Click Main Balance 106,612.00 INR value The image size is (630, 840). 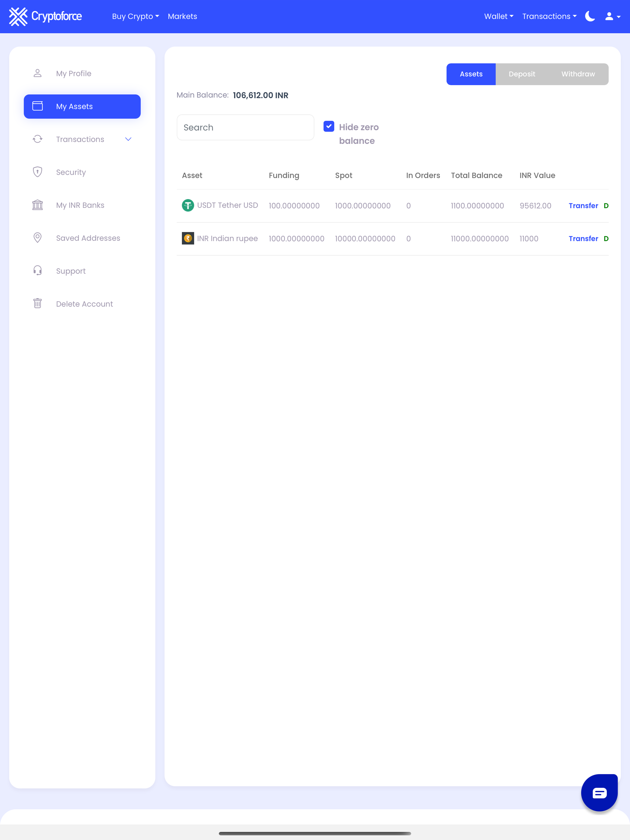(x=260, y=95)
